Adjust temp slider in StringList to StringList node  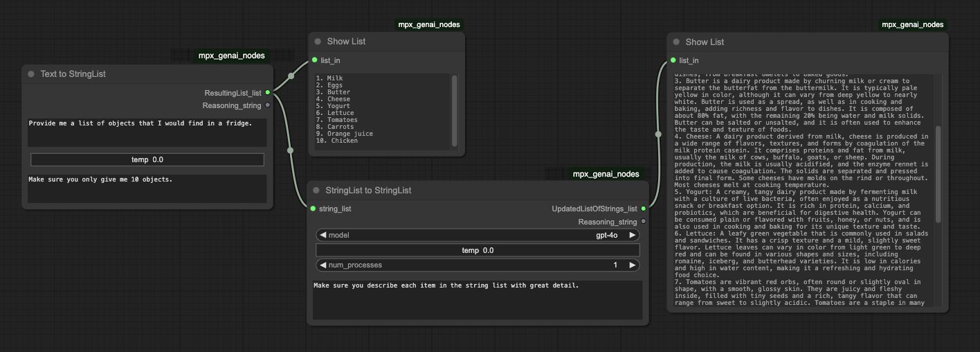click(x=478, y=250)
